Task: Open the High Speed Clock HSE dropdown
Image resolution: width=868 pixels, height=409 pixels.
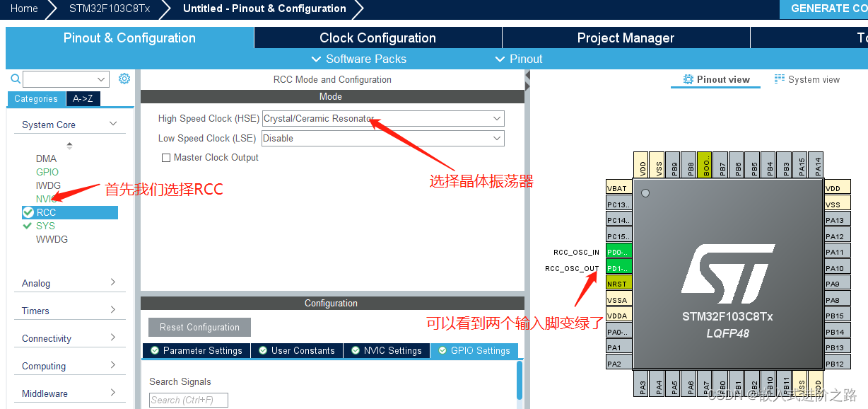Action: click(496, 118)
